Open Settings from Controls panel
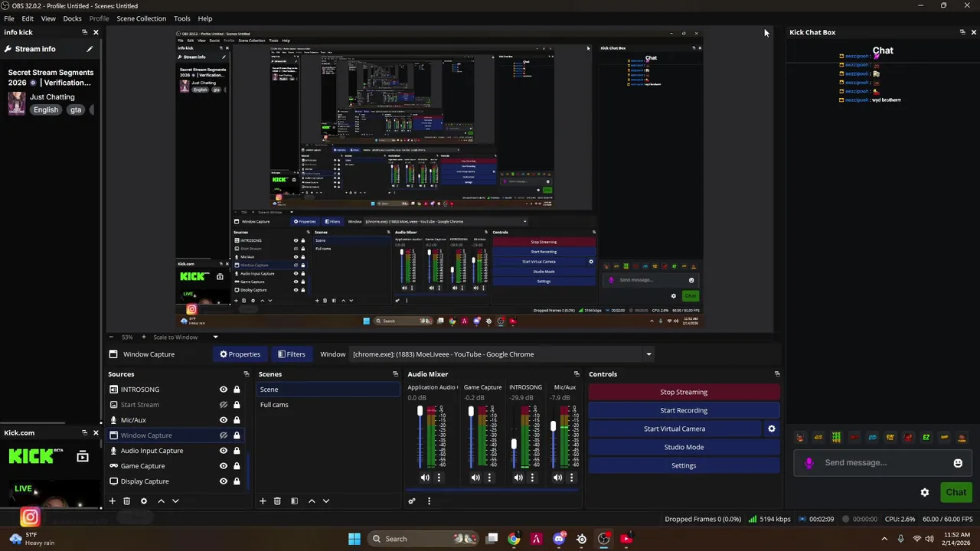The image size is (980, 551). pyautogui.click(x=684, y=465)
